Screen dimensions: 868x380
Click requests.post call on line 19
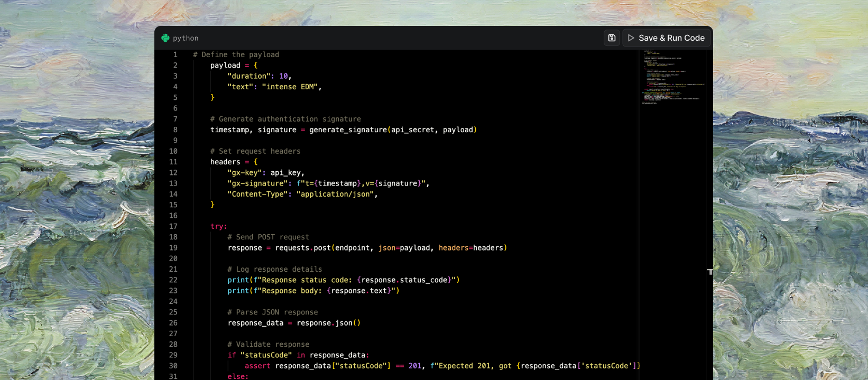391,248
